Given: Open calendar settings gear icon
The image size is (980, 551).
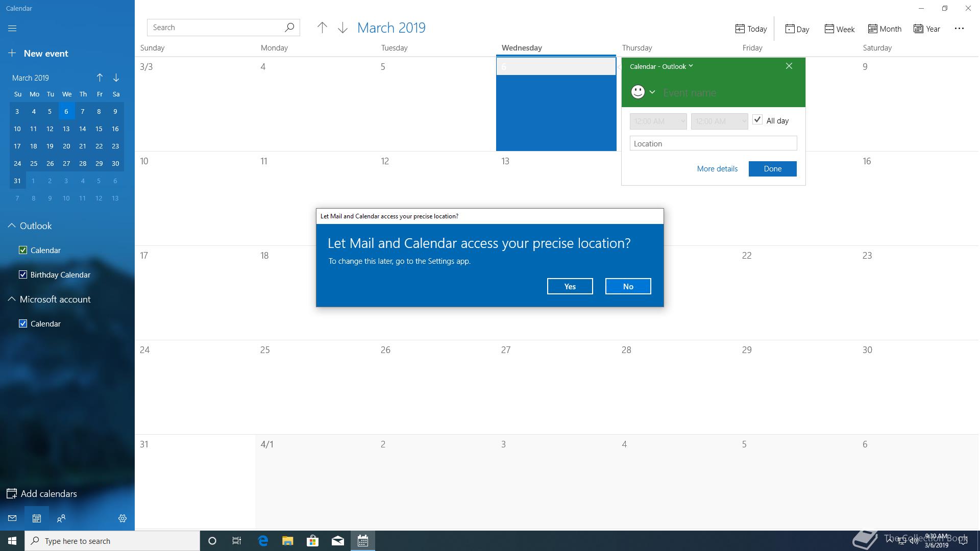Looking at the screenshot, I should click(122, 518).
